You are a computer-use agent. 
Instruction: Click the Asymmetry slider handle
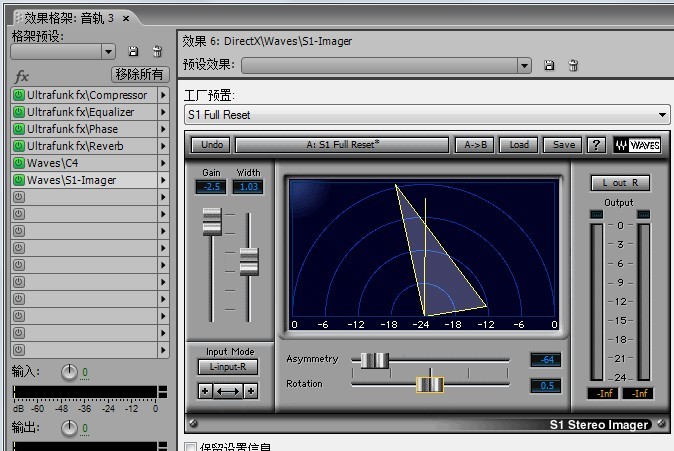click(375, 360)
